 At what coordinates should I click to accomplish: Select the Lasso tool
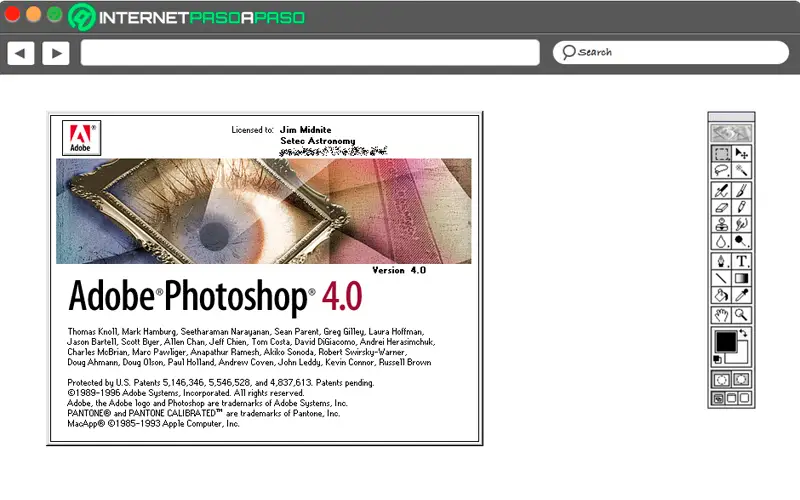721,170
